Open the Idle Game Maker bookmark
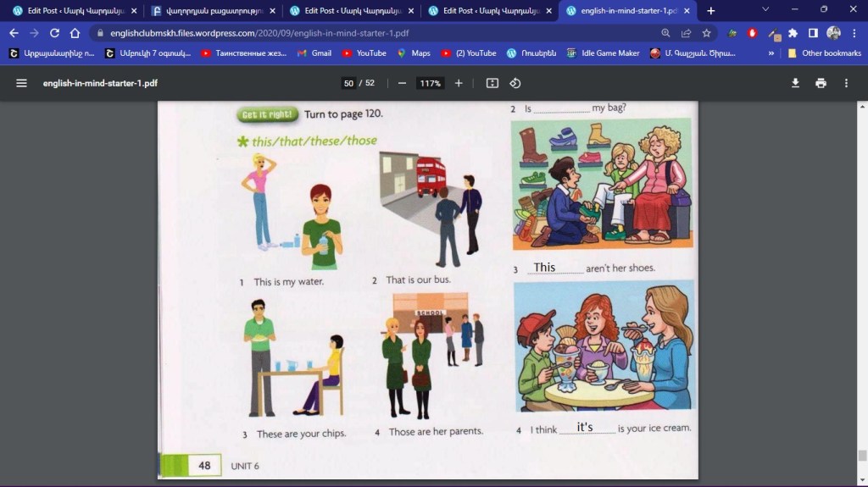The width and height of the screenshot is (868, 487). pos(603,53)
